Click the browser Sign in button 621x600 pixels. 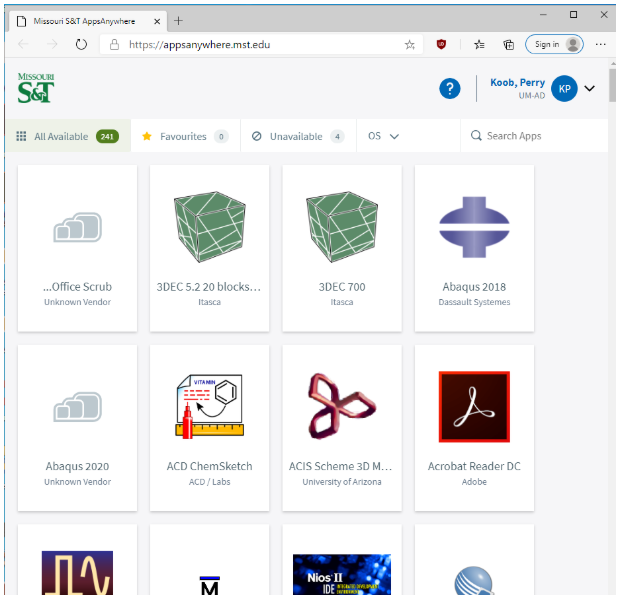(554, 44)
